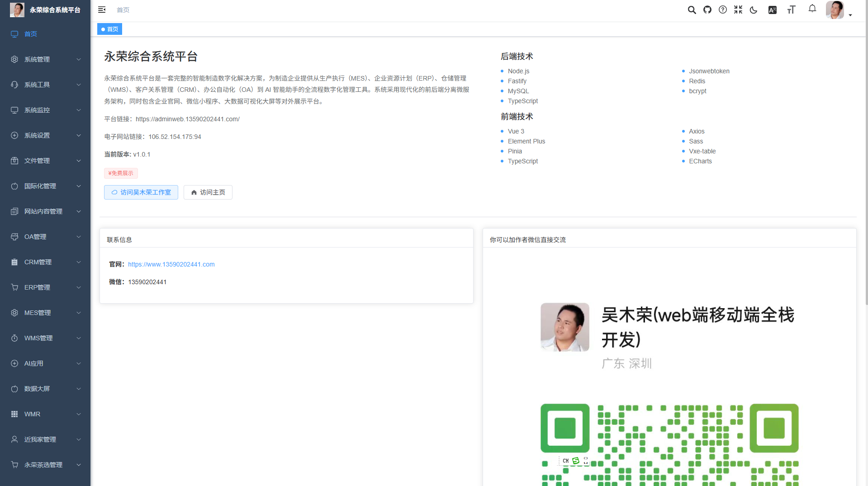The width and height of the screenshot is (868, 486).
Task: Expand 系统工具 submenu chevron
Action: 79,85
